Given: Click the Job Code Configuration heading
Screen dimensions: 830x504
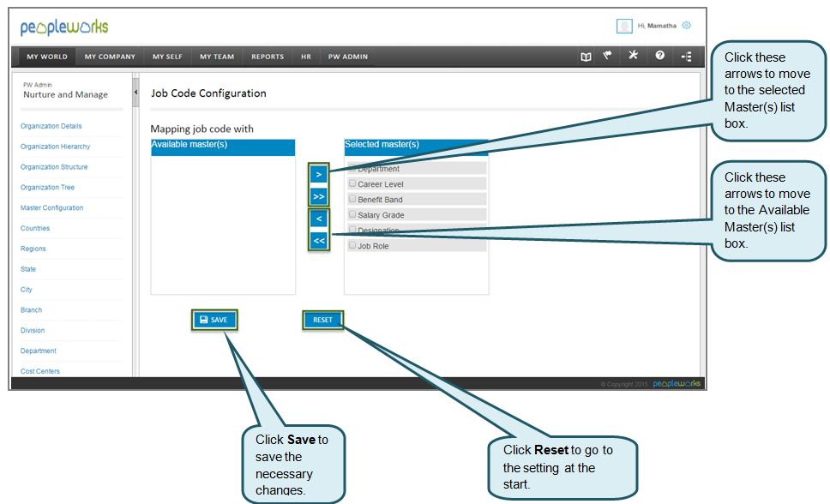Looking at the screenshot, I should [208, 93].
